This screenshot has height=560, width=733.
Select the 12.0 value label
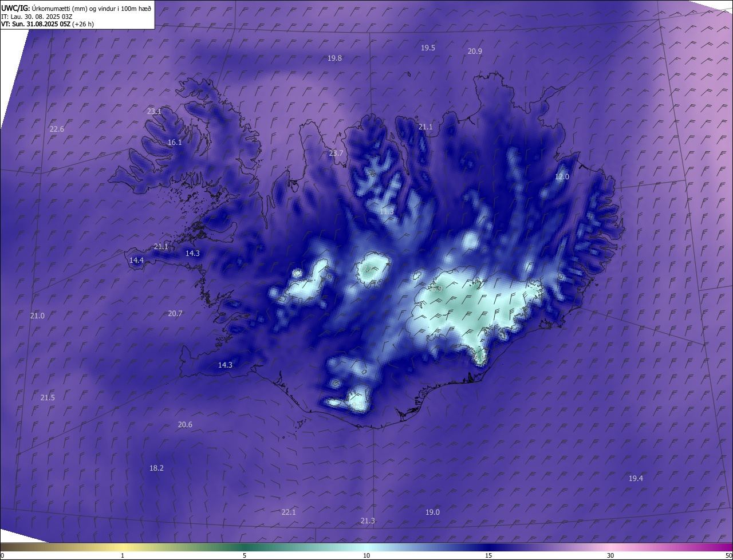562,177
